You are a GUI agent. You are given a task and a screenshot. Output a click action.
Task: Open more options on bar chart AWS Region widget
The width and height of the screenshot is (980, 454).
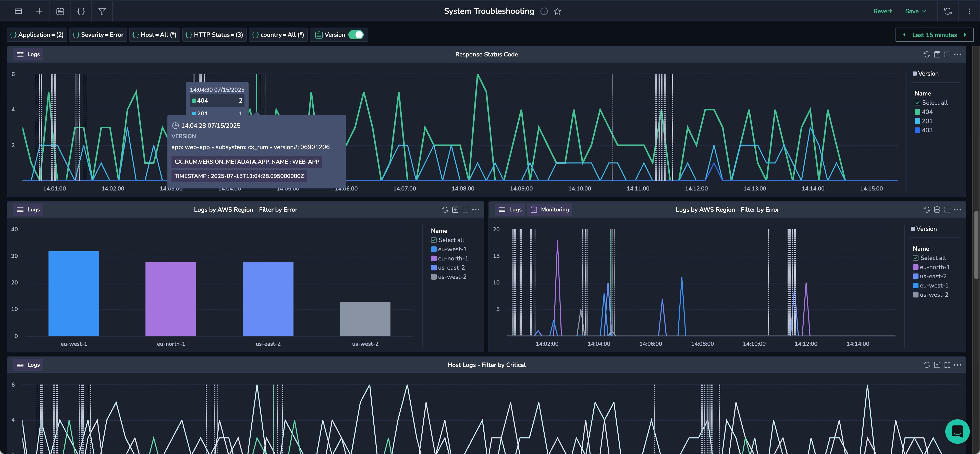coord(475,210)
